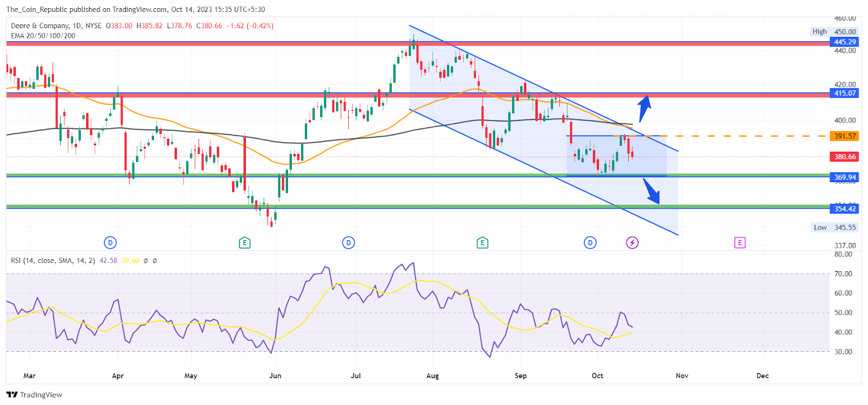Click 400.00 on the price scale
Screen dimensions: 868x405
(x=845, y=120)
